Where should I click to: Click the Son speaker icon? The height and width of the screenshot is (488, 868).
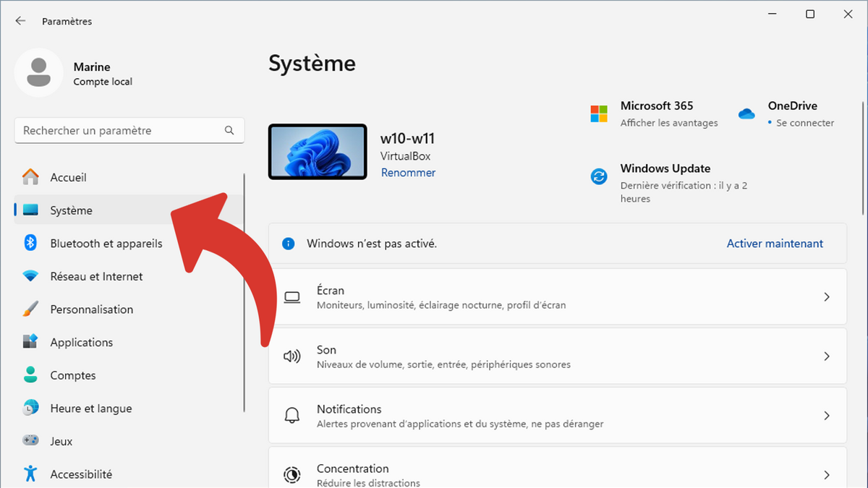pyautogui.click(x=292, y=356)
